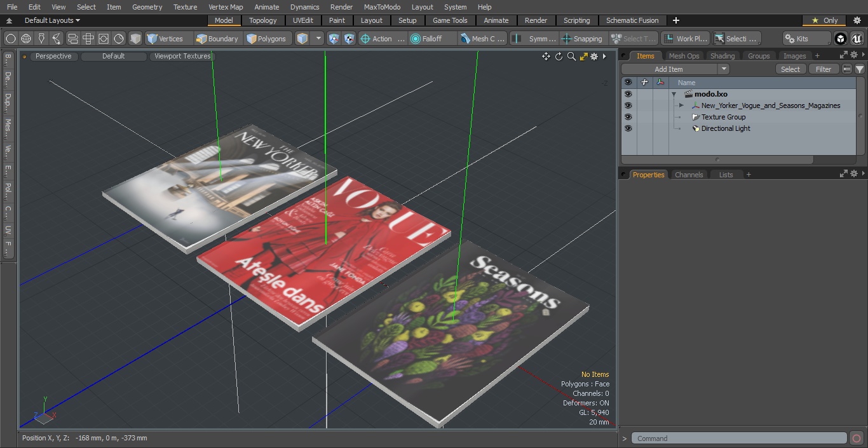The image size is (868, 448).
Task: Click the viewport rotate icon
Action: [x=559, y=57]
